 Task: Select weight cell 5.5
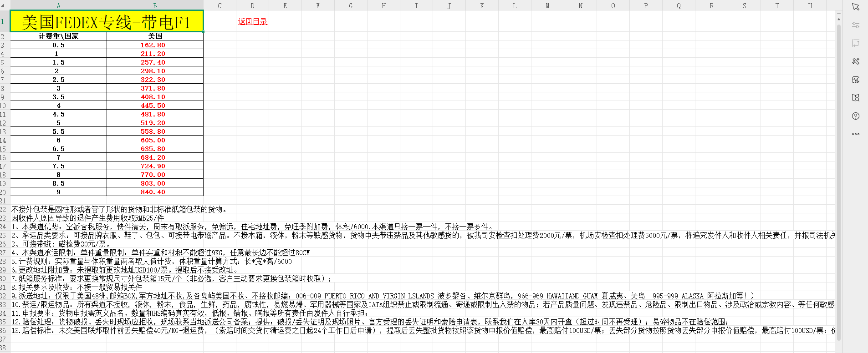(58, 131)
